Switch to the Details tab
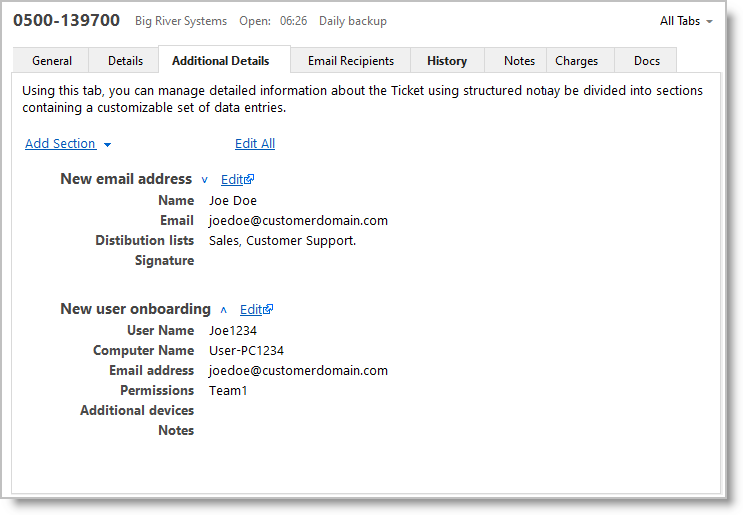This screenshot has height=515, width=743. pos(125,61)
